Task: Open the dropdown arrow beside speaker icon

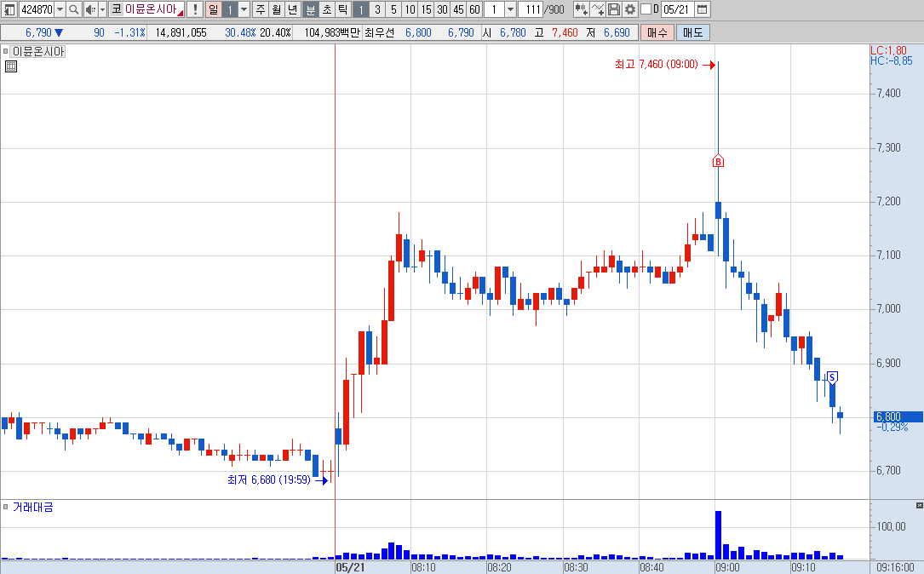Action: pyautogui.click(x=102, y=9)
